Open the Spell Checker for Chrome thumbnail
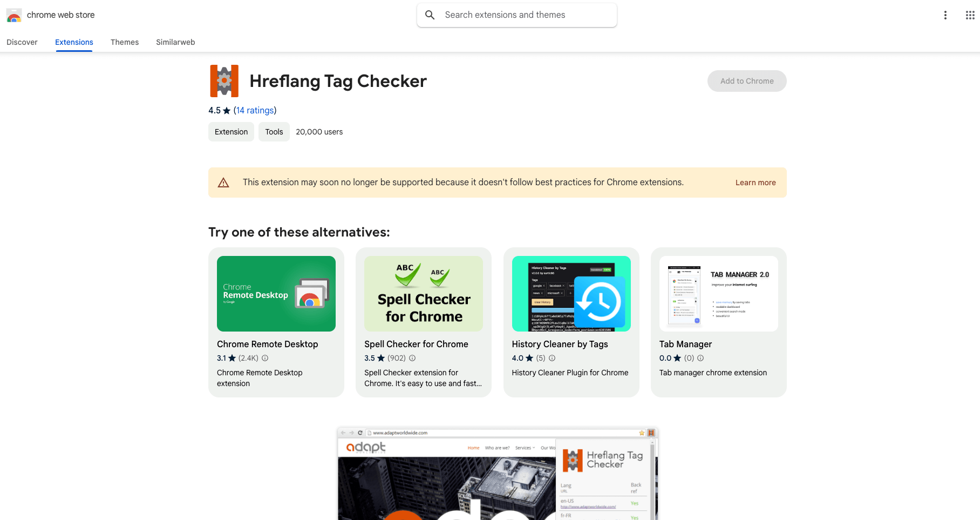980x520 pixels. pyautogui.click(x=424, y=294)
